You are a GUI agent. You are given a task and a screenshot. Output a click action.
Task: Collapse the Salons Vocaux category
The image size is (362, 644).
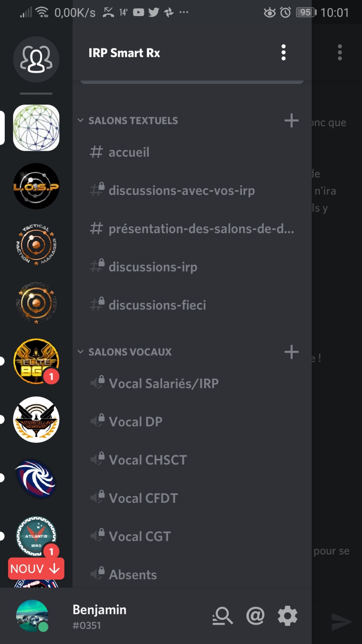click(x=125, y=352)
